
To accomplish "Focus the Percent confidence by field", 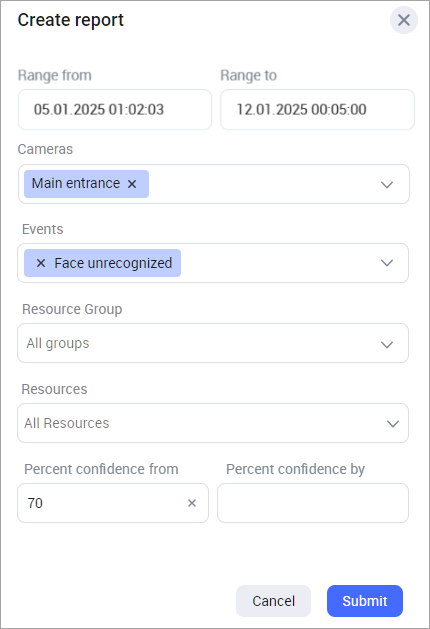I will click(313, 503).
